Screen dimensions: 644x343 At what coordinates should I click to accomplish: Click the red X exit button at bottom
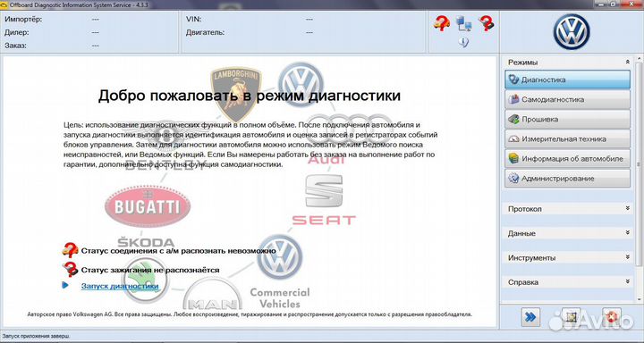[612, 317]
